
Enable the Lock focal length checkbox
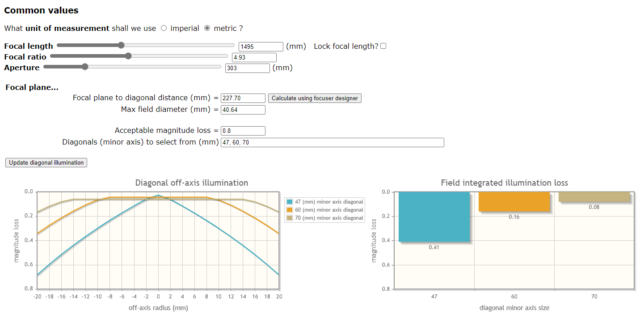coord(383,46)
